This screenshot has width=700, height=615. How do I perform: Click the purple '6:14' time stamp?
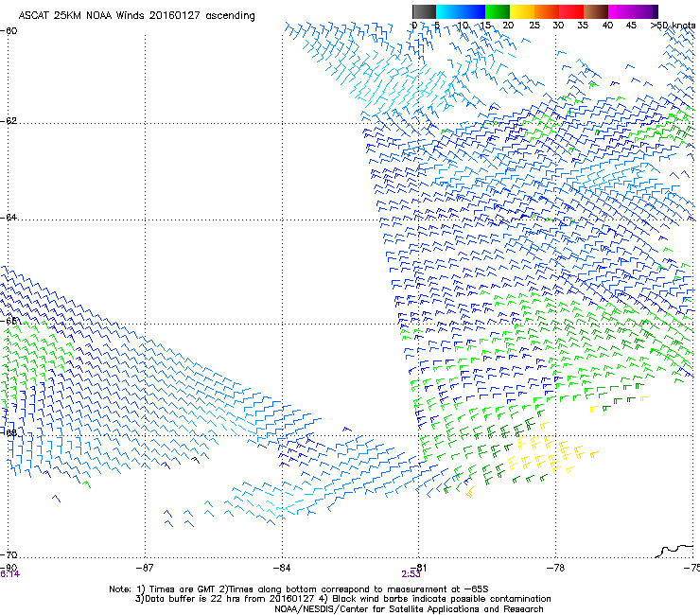pos(9,574)
